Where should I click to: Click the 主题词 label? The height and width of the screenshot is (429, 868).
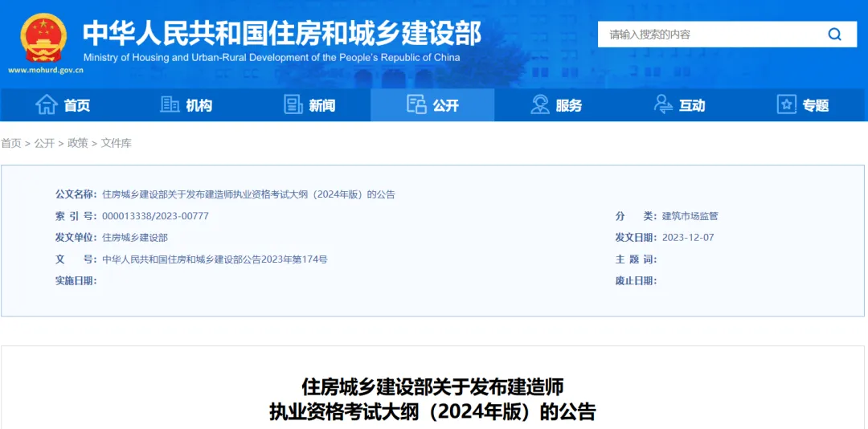pyautogui.click(x=636, y=259)
